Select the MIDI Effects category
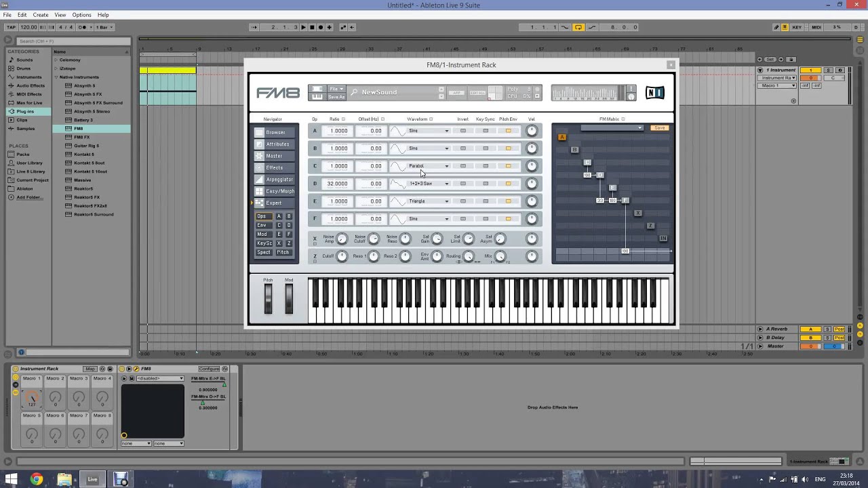Image resolution: width=868 pixels, height=488 pixels. click(x=29, y=94)
